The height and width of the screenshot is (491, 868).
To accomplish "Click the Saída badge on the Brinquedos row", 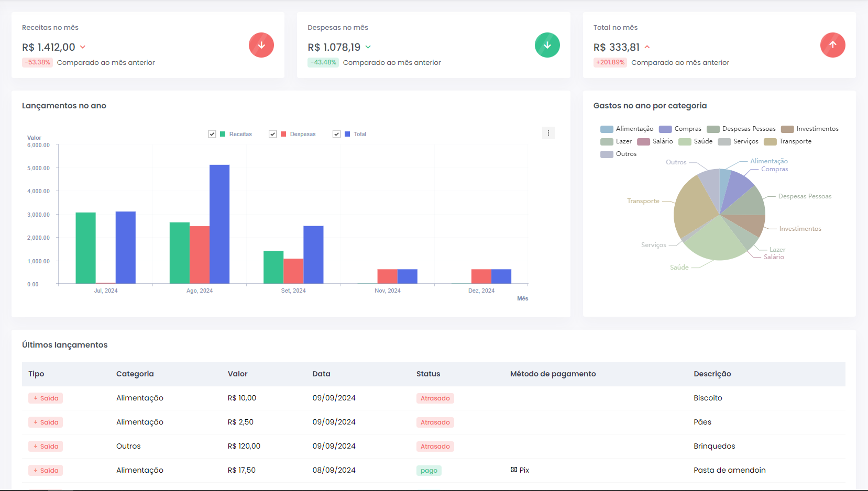I will coord(46,447).
